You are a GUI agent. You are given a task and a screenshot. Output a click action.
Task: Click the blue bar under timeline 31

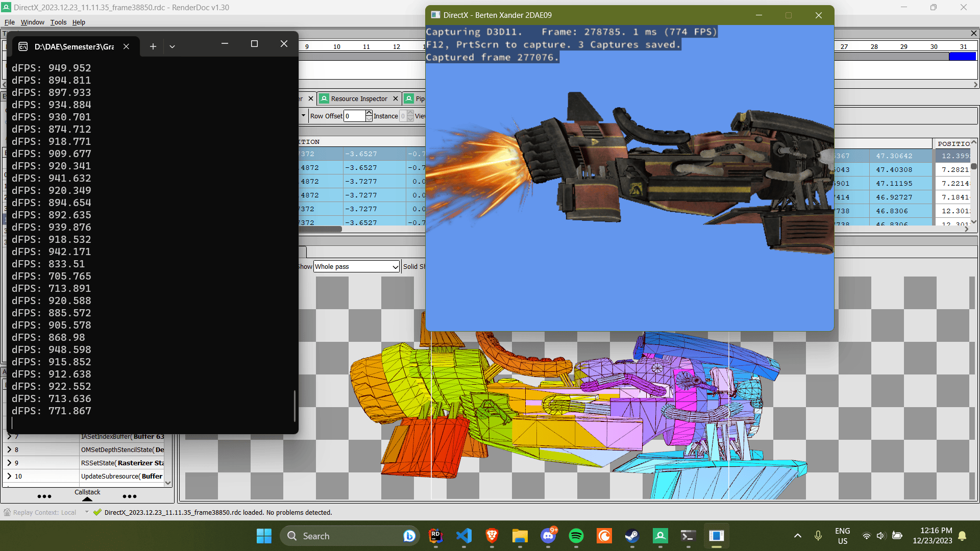tap(962, 57)
